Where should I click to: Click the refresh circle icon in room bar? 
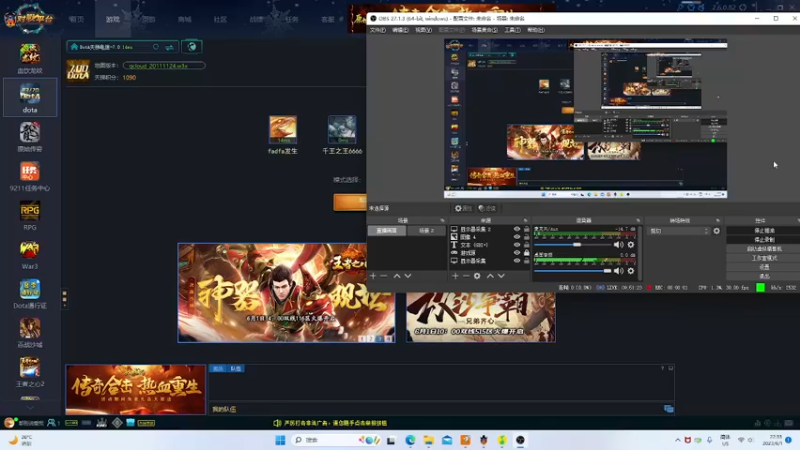pyautogui.click(x=156, y=46)
